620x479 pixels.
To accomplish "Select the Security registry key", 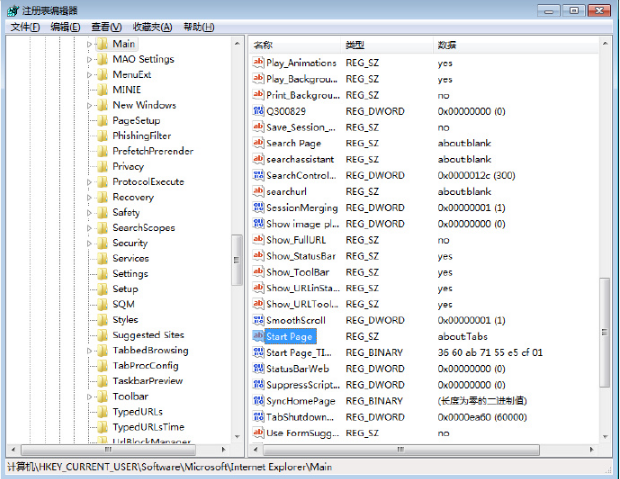I will [130, 243].
